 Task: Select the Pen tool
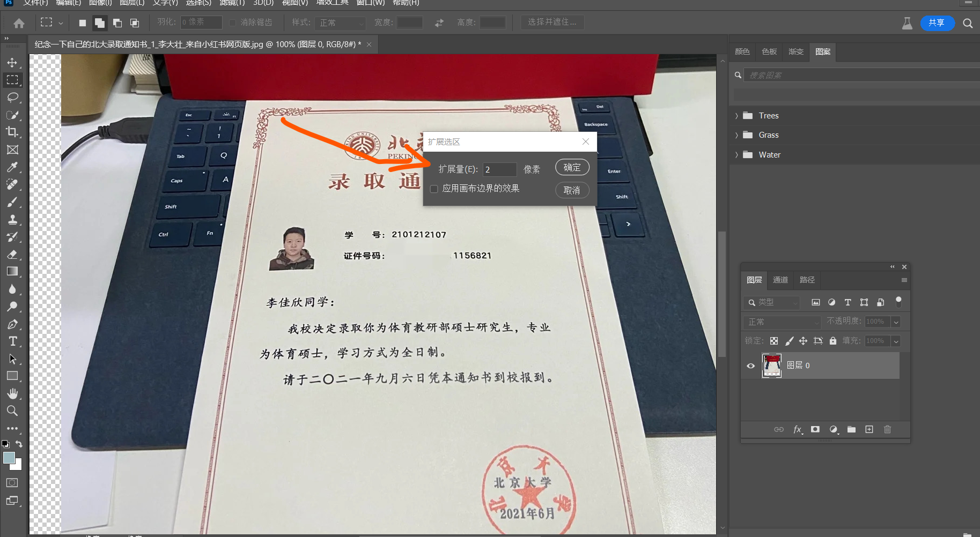12,324
